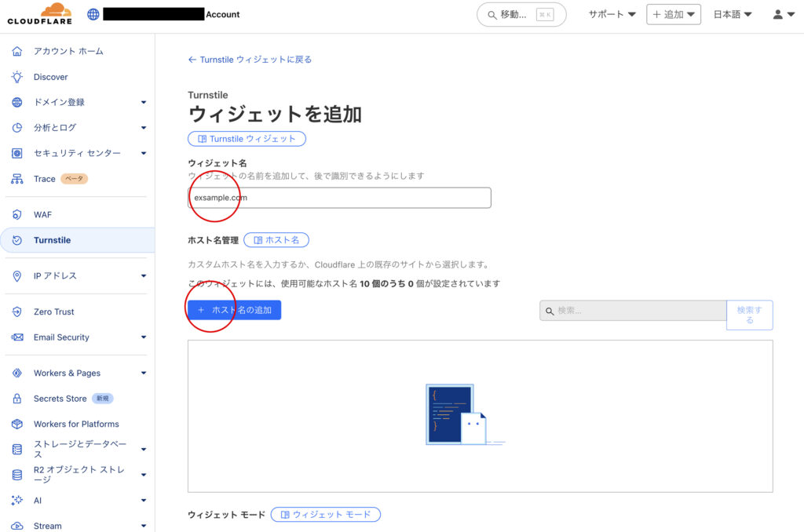Click the Secrets Store lock icon
The width and height of the screenshot is (804, 532).
pyautogui.click(x=17, y=399)
